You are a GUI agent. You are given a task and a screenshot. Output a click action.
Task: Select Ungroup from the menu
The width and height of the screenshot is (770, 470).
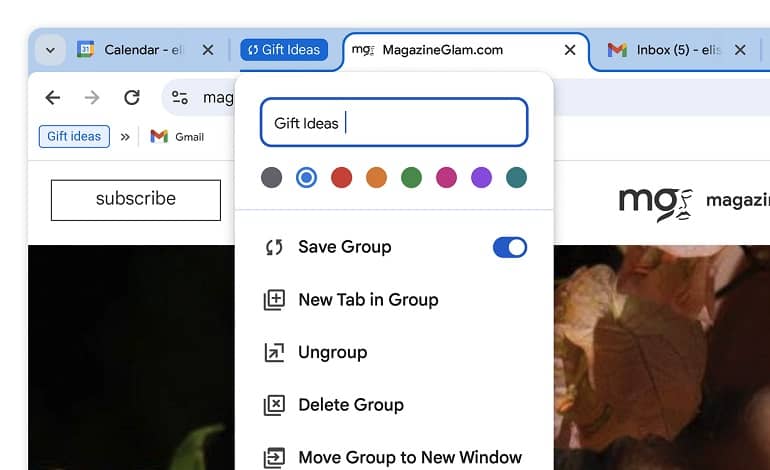(394, 352)
